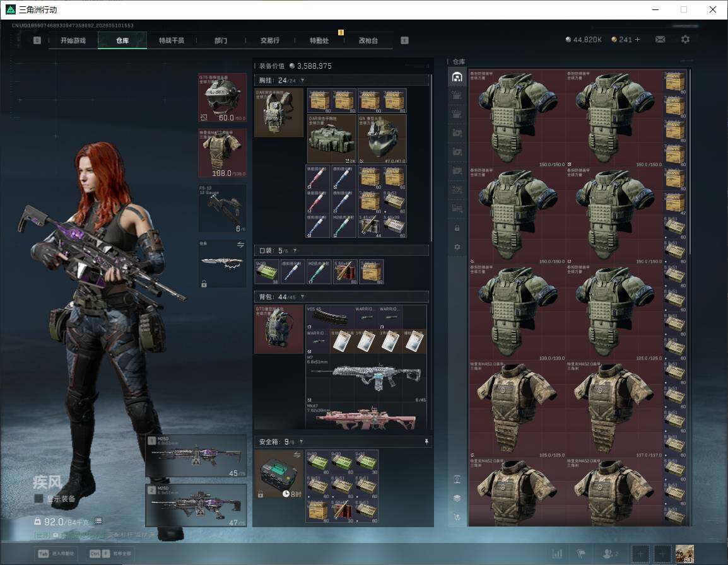Viewport: 728px width, 565px height.
Task: Click the layers stack icon in warehouse sidebar
Action: tap(457, 498)
